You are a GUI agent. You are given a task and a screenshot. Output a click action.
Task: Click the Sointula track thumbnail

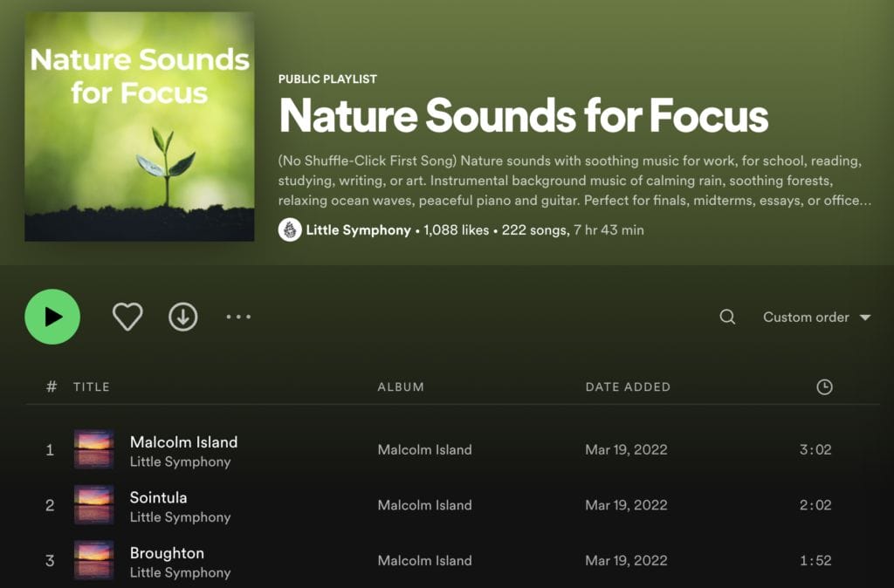point(93,505)
